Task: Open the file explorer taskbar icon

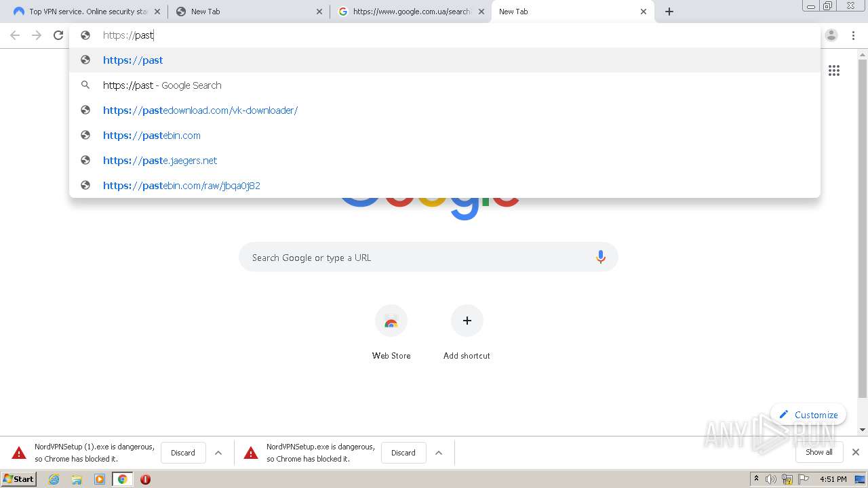Action: (77, 479)
